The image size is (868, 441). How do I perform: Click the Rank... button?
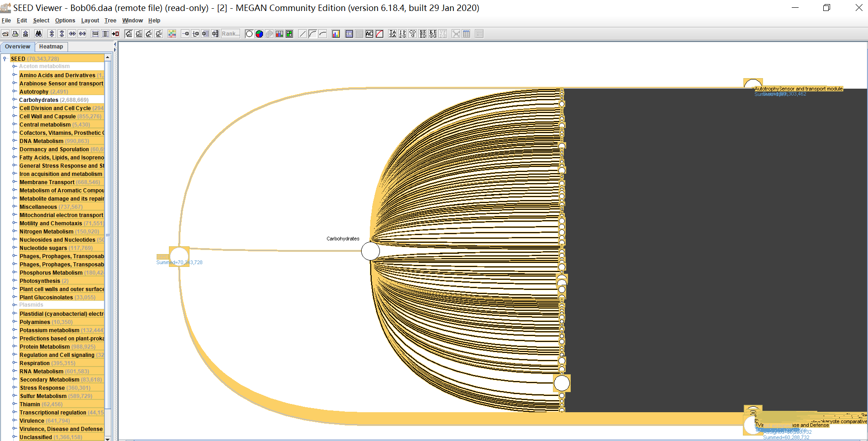(231, 34)
